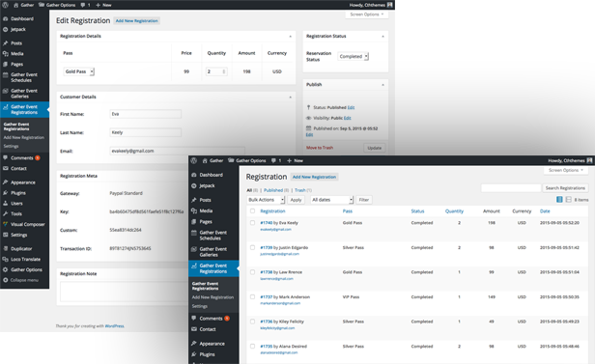
Task: Switch to the Published filter tab
Action: point(273,190)
